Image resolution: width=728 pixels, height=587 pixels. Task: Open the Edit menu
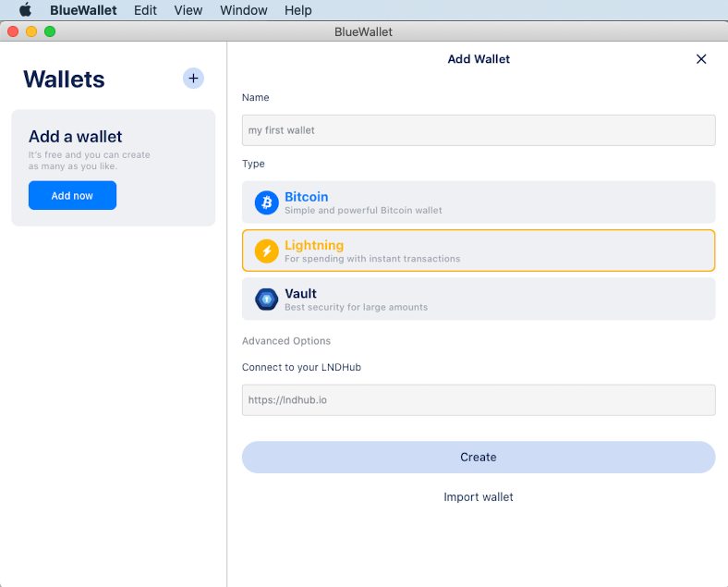point(145,10)
